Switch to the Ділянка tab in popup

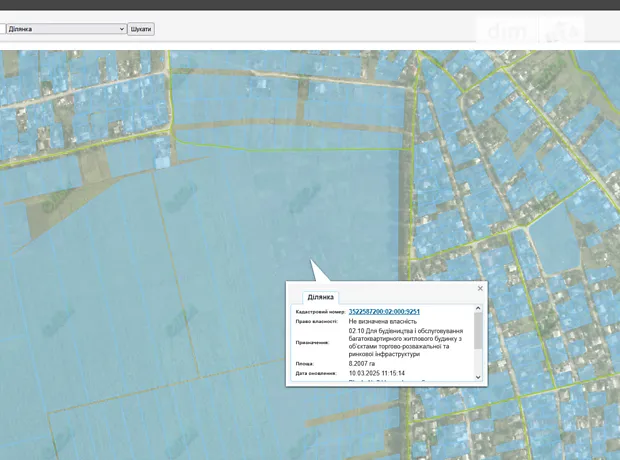tap(322, 297)
